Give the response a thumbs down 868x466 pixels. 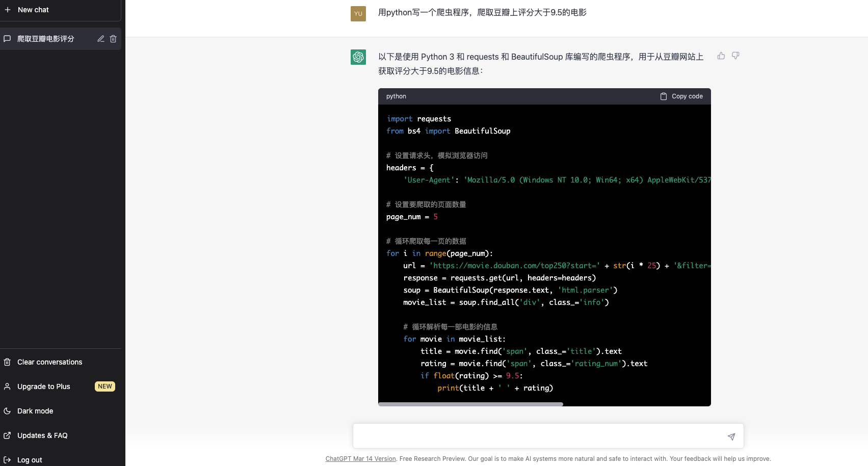pyautogui.click(x=735, y=56)
